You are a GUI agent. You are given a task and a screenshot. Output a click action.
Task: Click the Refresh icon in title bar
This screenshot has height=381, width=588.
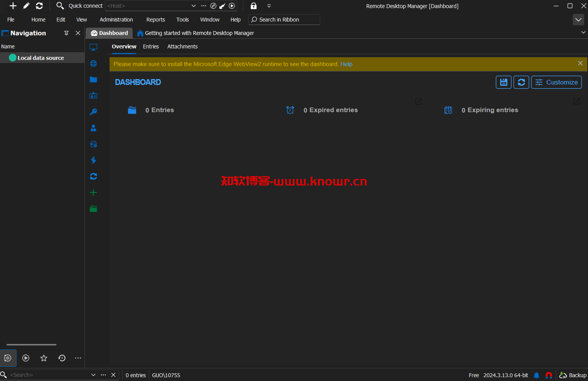(39, 6)
